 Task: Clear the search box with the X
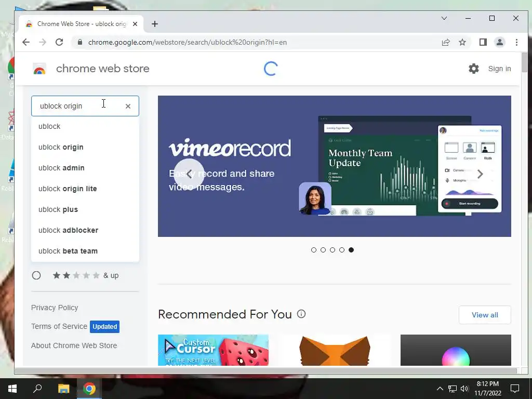(x=128, y=106)
